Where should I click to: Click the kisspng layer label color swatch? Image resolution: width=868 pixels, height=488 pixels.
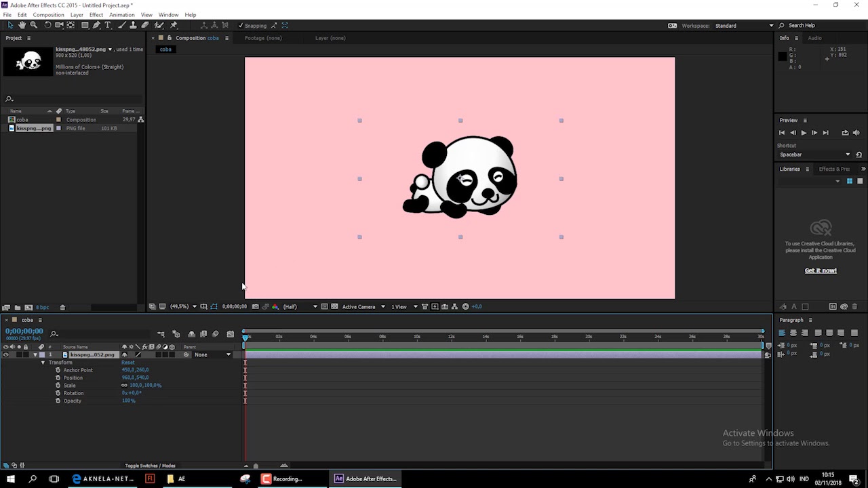42,354
